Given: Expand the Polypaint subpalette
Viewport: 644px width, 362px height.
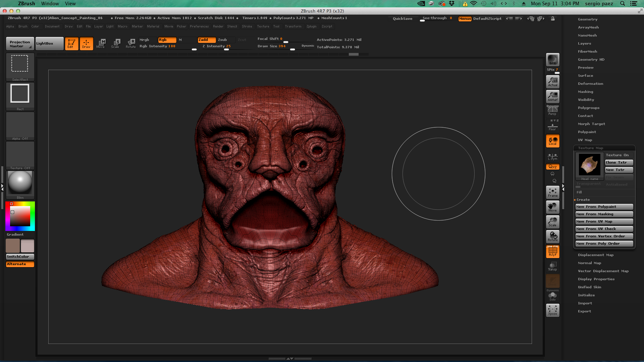Looking at the screenshot, I should [587, 132].
